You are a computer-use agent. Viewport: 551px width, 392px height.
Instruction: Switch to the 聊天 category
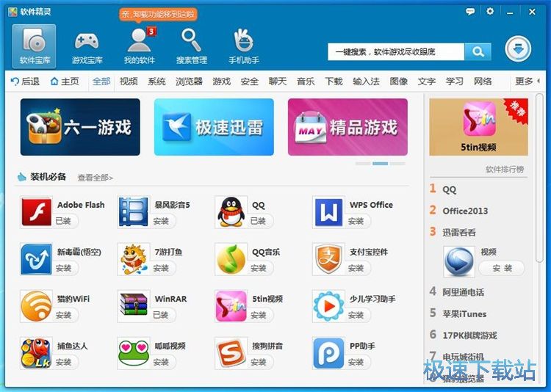(x=278, y=81)
